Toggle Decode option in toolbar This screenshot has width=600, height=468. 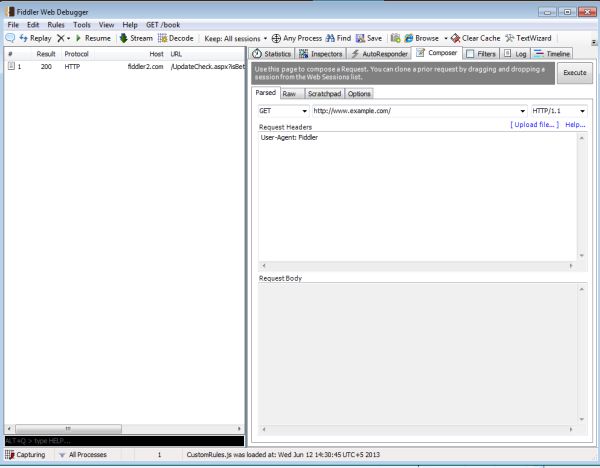(176, 38)
